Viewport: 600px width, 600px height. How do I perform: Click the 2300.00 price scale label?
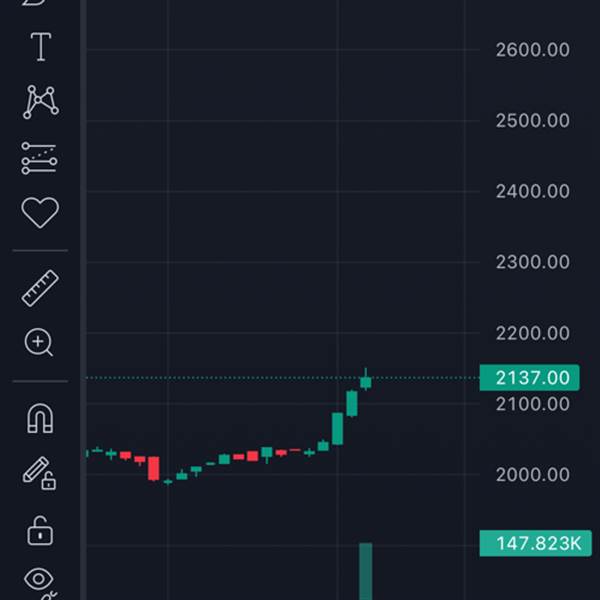click(533, 262)
